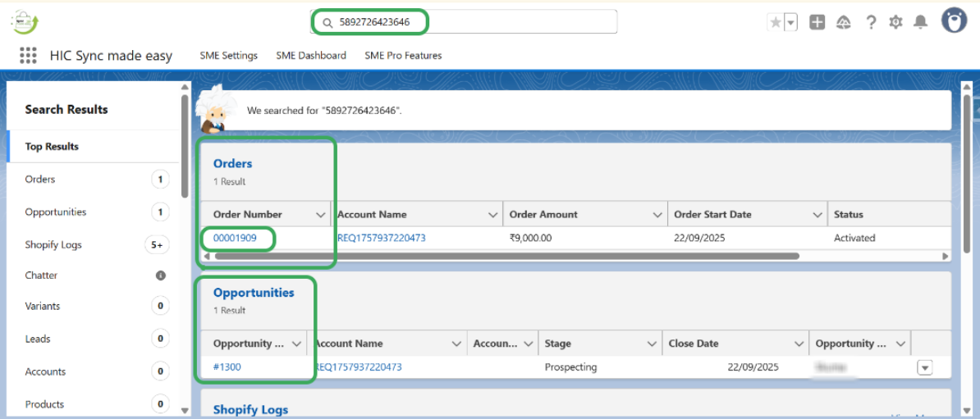Open the Order Amount column dropdown
The image size is (980, 419).
coord(657,214)
